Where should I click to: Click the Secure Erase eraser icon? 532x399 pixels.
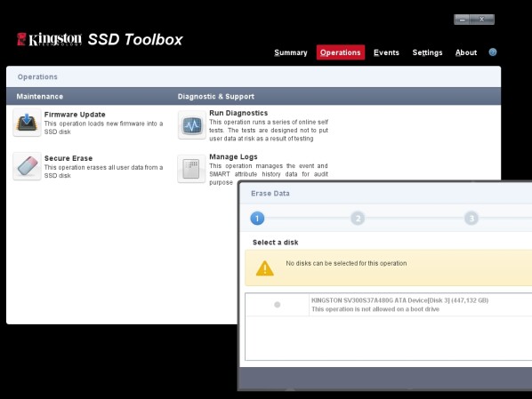point(28,166)
